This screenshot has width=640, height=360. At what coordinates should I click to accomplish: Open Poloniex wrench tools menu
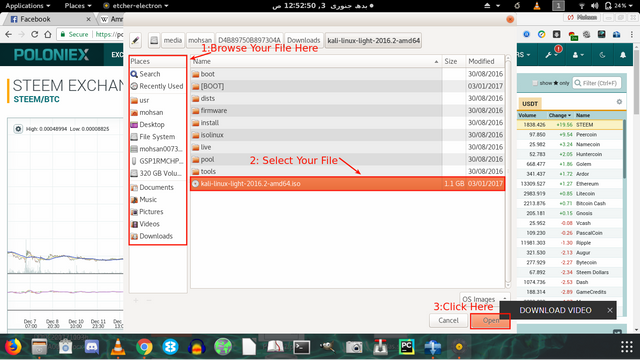pos(551,55)
